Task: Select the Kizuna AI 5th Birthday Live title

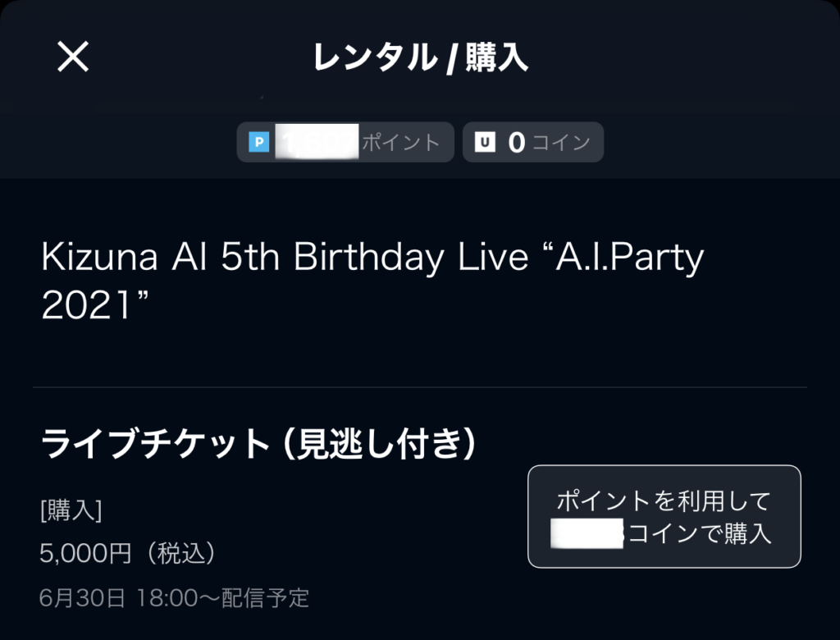Action: 373,281
